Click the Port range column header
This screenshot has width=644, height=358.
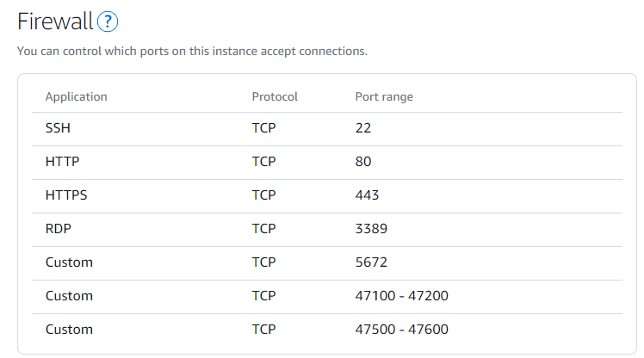[x=384, y=96]
